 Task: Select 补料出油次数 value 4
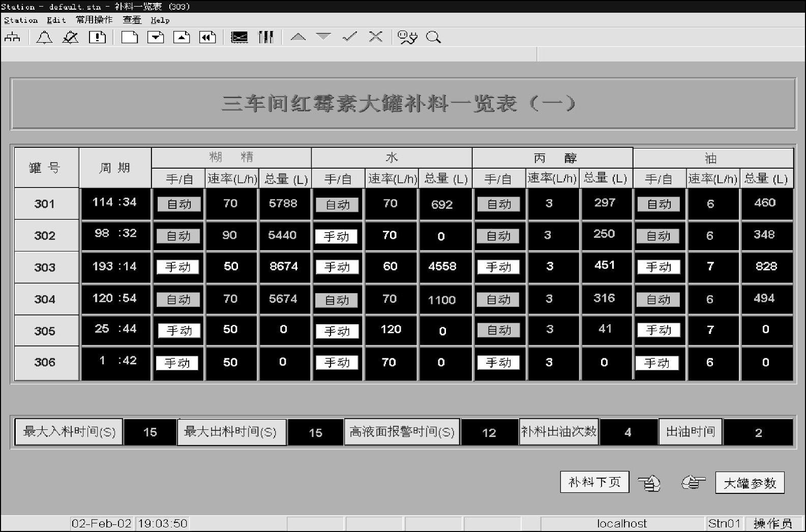pyautogui.click(x=628, y=432)
